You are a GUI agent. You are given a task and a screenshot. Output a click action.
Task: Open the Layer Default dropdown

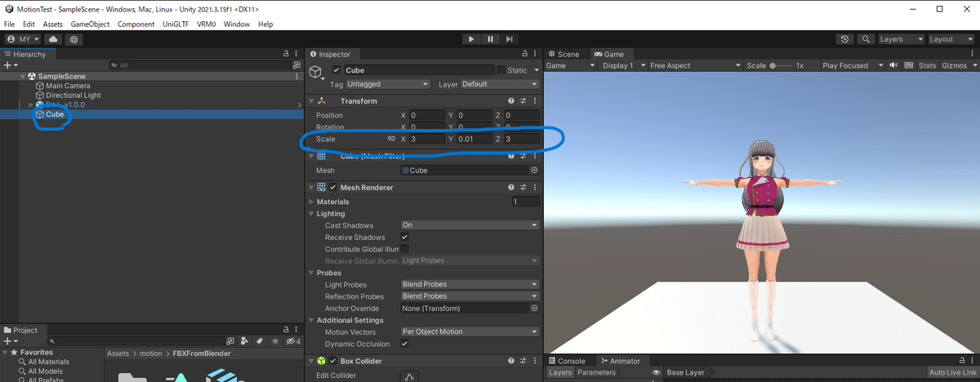click(500, 84)
